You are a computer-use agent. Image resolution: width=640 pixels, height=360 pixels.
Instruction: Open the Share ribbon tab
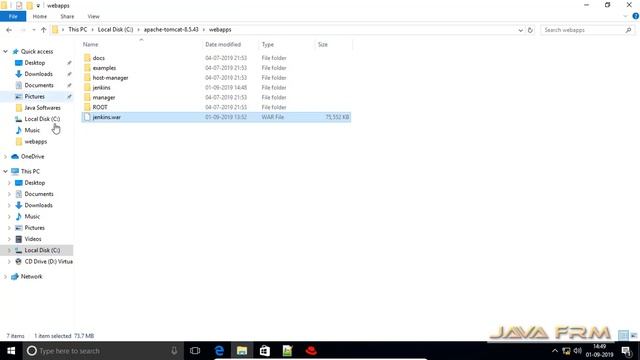(x=67, y=16)
